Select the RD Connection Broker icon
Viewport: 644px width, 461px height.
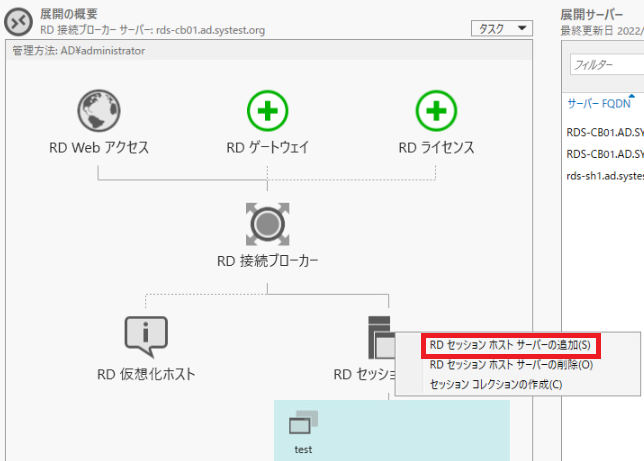[x=267, y=224]
